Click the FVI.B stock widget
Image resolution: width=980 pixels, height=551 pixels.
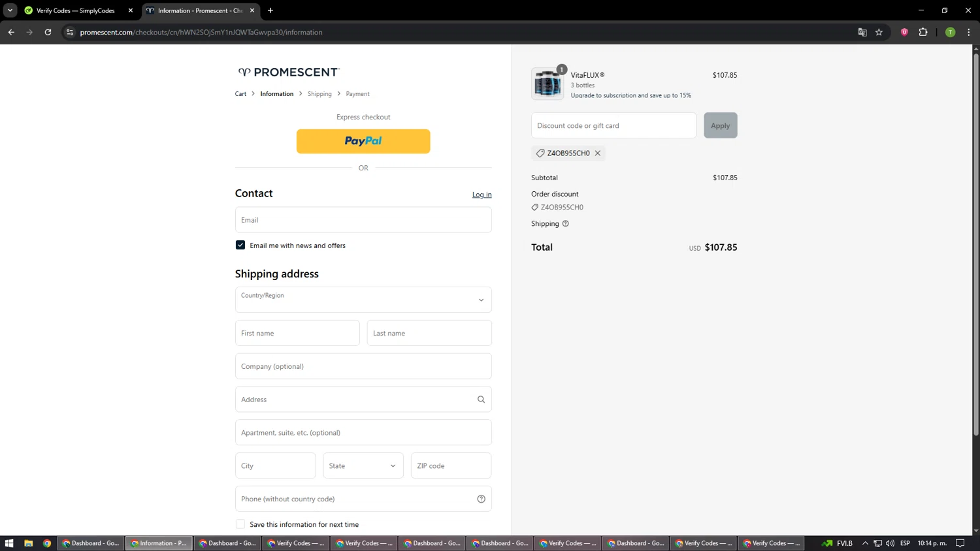pyautogui.click(x=838, y=543)
